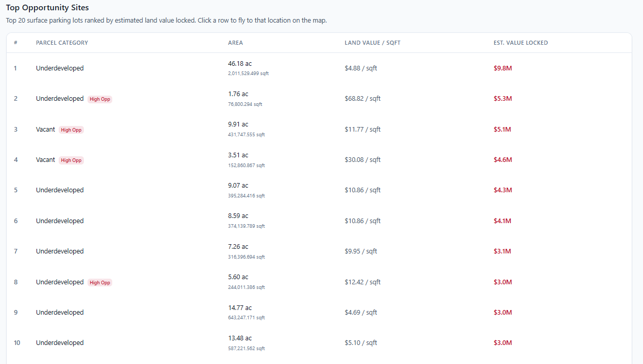This screenshot has width=643, height=364.
Task: Click the Parcel Category column header
Action: pos(62,43)
